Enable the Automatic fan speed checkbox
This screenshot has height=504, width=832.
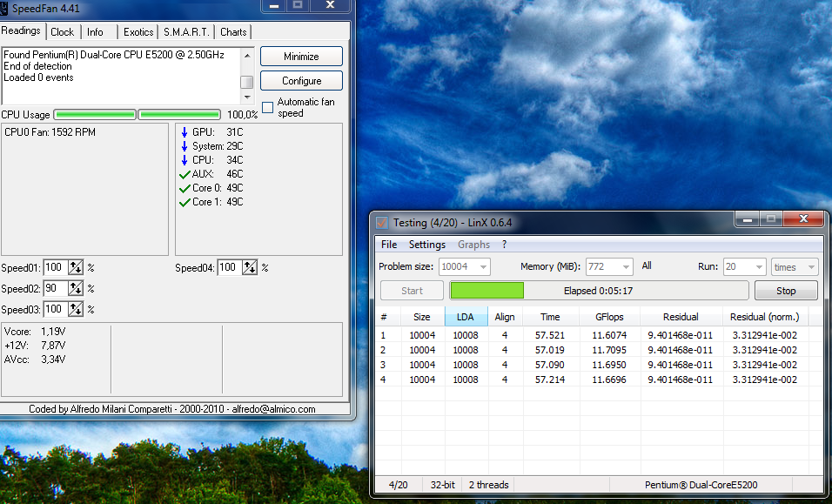268,107
